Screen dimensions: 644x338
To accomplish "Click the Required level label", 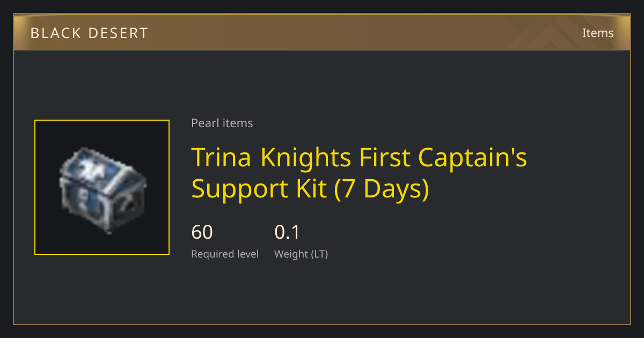I will click(x=225, y=254).
